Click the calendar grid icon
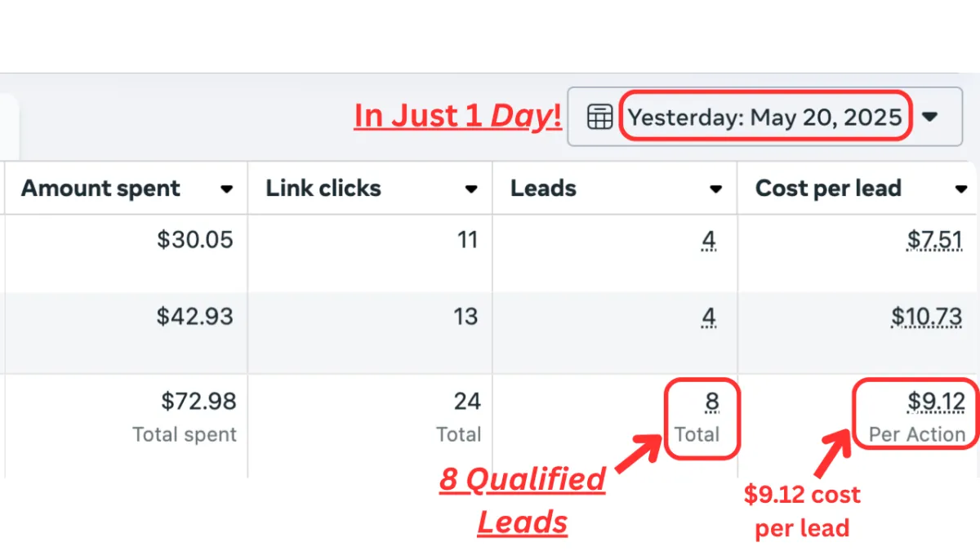Image resolution: width=980 pixels, height=551 pixels. pos(599,117)
